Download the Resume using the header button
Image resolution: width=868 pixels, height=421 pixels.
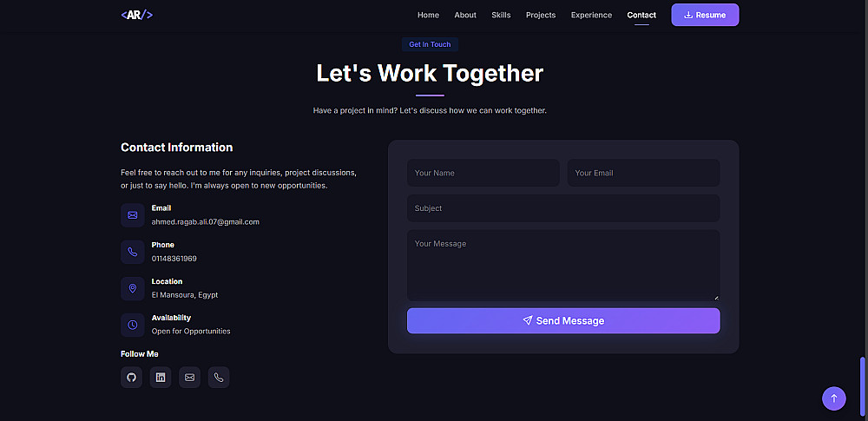click(x=705, y=15)
